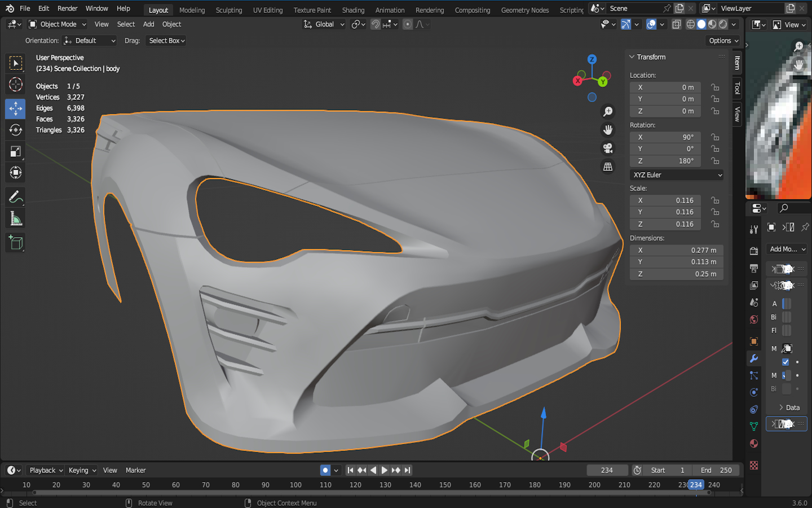Open the Render menu
This screenshot has height=508, width=812.
click(x=67, y=8)
